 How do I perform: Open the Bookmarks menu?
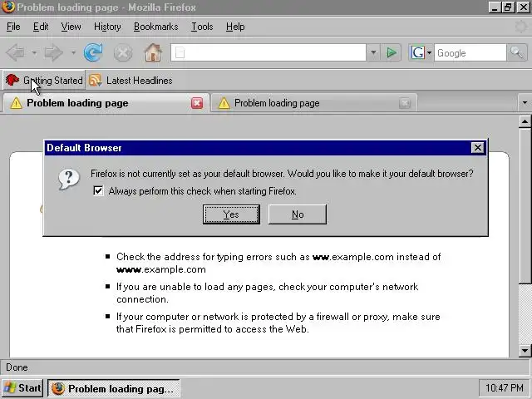[155, 27]
